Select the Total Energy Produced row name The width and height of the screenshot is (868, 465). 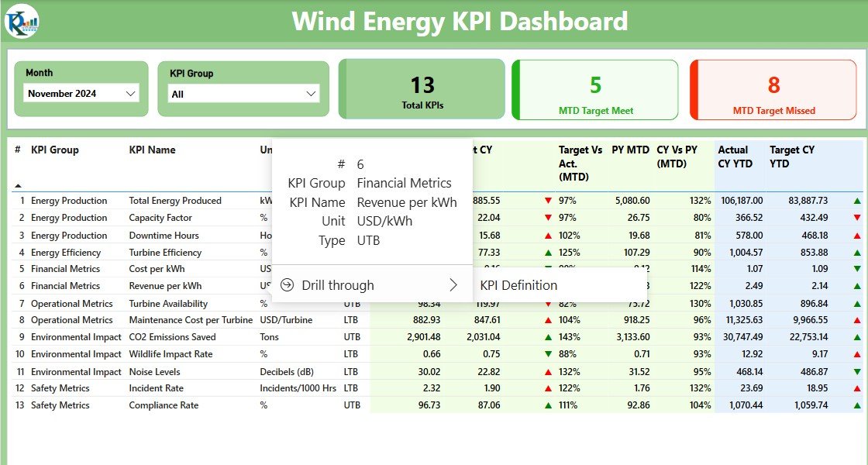tap(175, 201)
